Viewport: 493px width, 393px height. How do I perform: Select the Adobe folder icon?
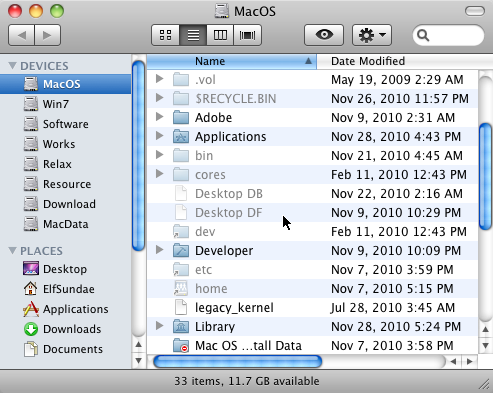click(181, 117)
